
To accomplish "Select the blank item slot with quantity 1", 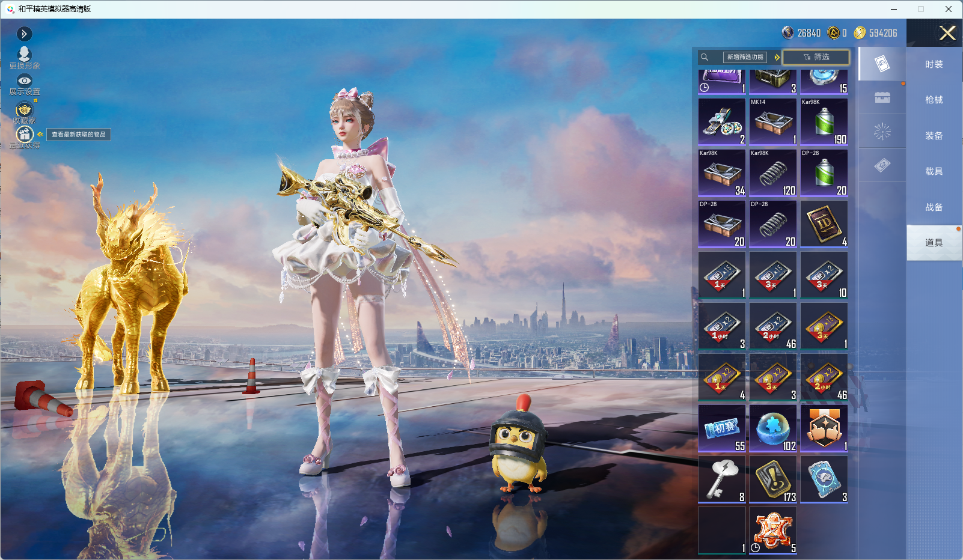I will coord(722,531).
